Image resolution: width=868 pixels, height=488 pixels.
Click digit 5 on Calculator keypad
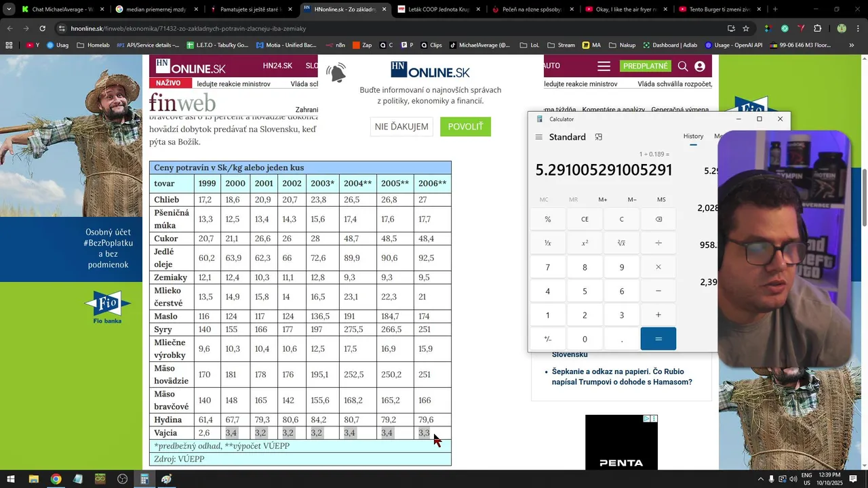(x=585, y=291)
